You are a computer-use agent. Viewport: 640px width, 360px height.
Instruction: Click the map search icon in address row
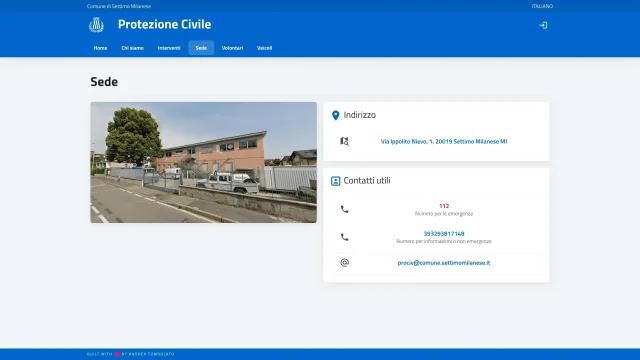coord(344,141)
